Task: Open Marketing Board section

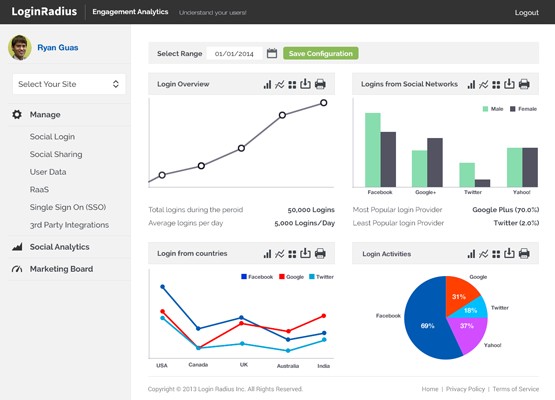Action: coord(62,269)
